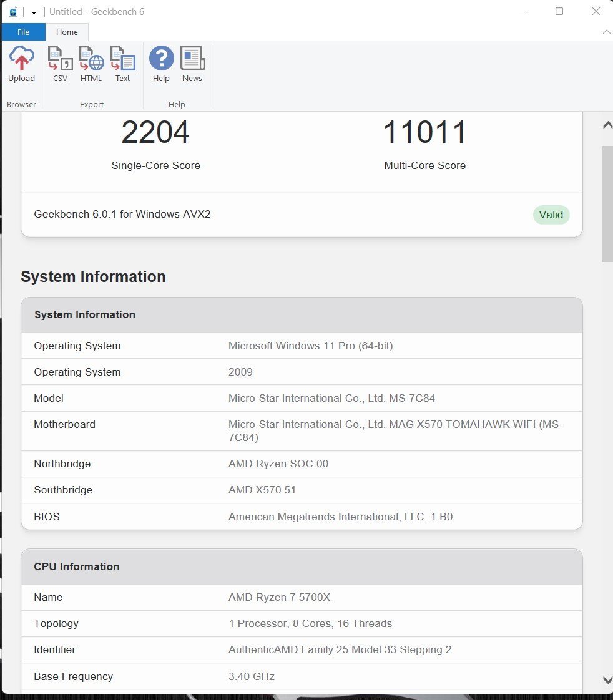
Task: Click Microsoft Windows 11 Pro (64-bit) value
Action: (x=310, y=346)
